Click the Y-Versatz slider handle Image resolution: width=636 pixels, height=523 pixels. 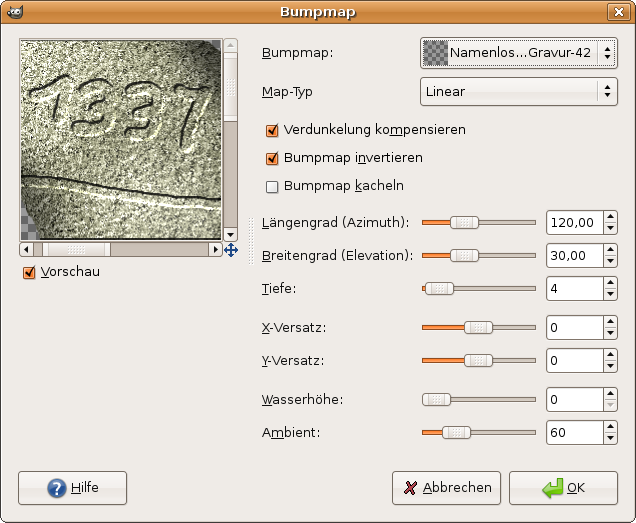pos(478,360)
